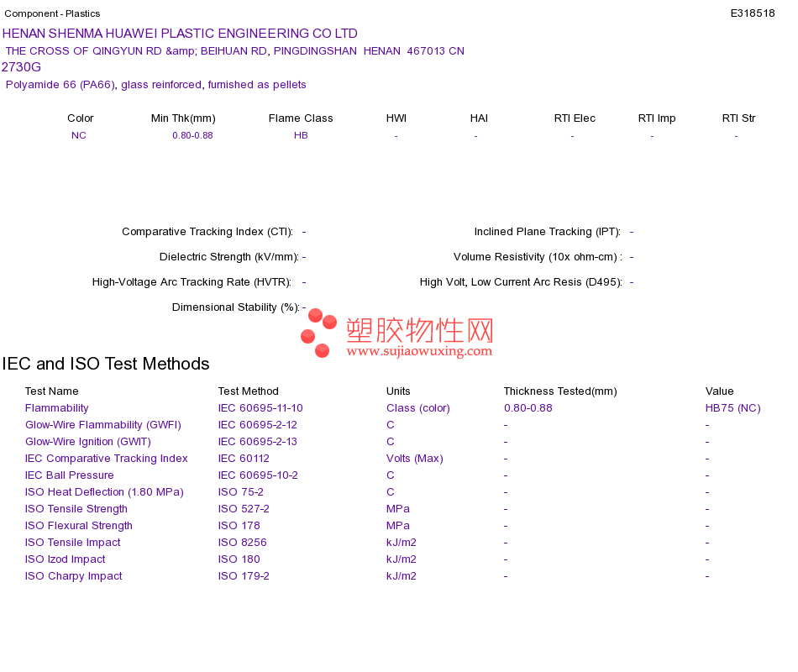Open Glow-Wire Flammability (GWFI) link
798x672 pixels.
[103, 424]
